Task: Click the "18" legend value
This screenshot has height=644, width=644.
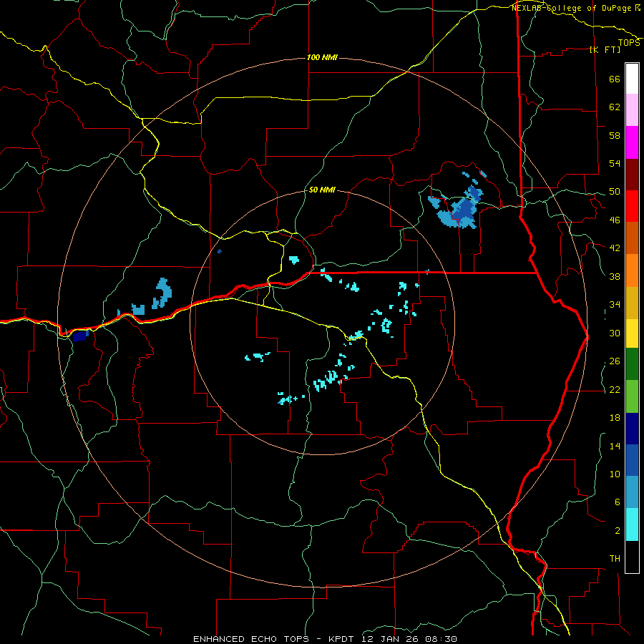Action: 615,418
